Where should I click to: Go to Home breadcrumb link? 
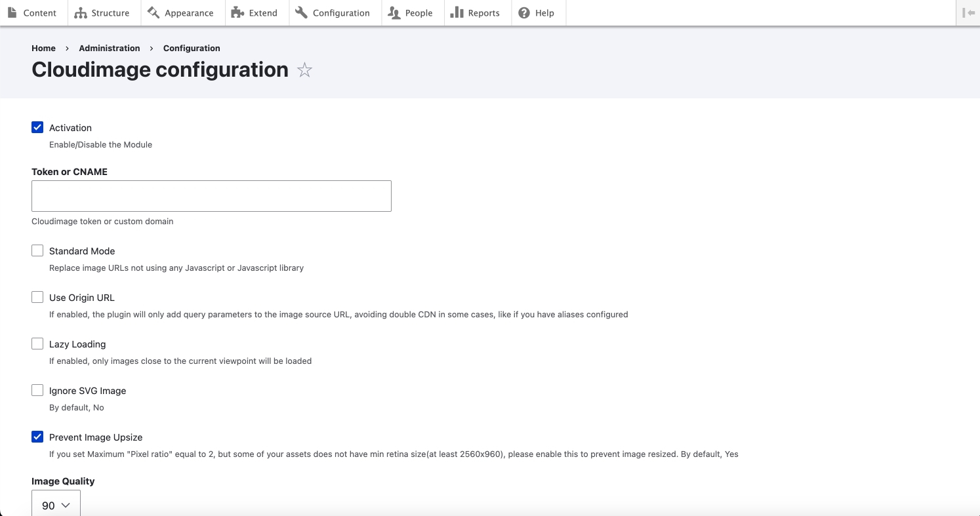tap(43, 48)
